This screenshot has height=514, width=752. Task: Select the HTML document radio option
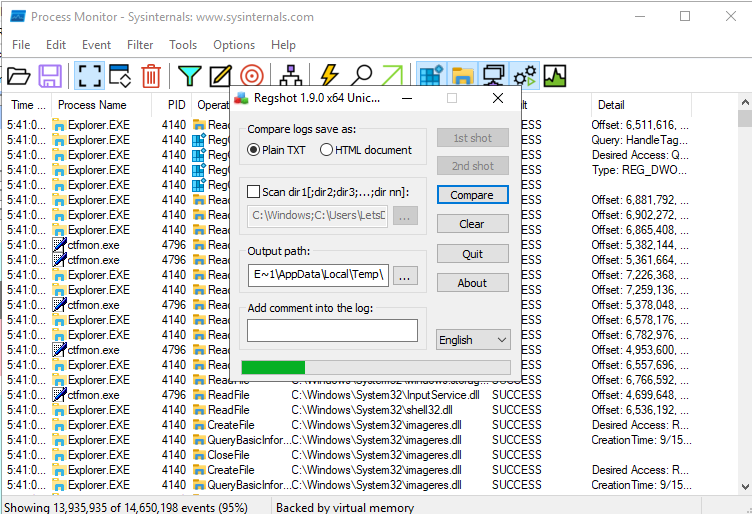pos(365,150)
